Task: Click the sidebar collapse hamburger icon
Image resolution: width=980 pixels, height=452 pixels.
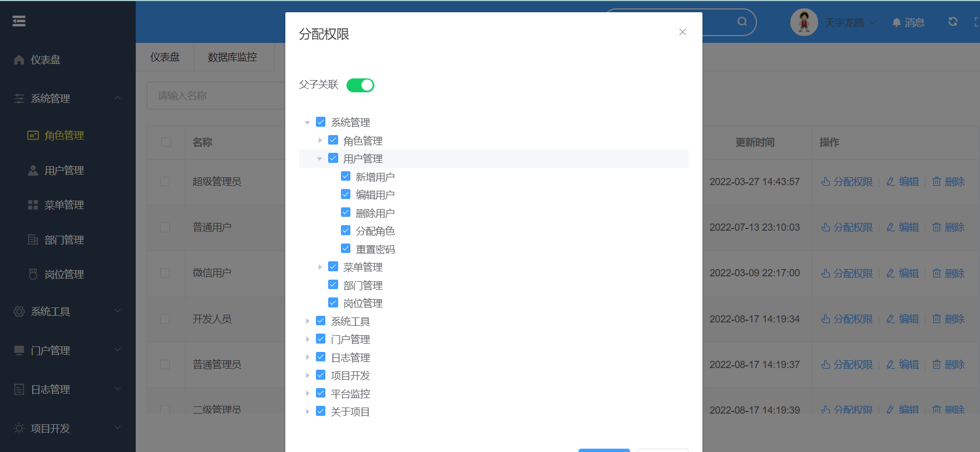Action: point(19,21)
